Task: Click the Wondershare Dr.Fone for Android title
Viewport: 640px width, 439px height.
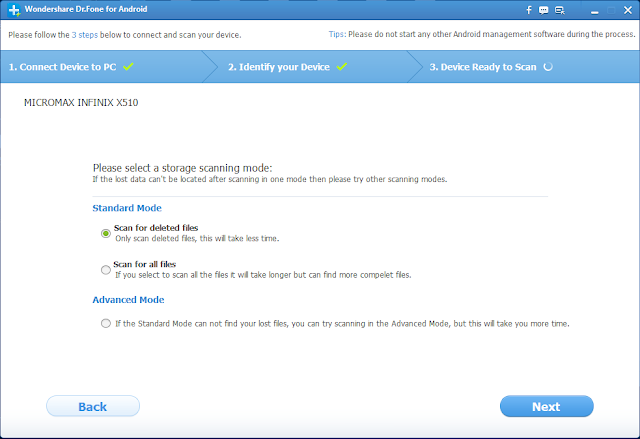Action: [x=86, y=9]
